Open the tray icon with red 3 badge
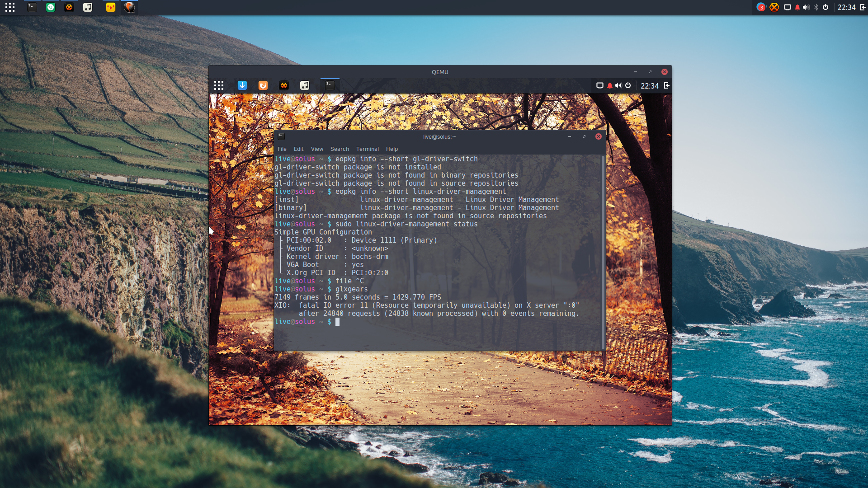 click(761, 7)
